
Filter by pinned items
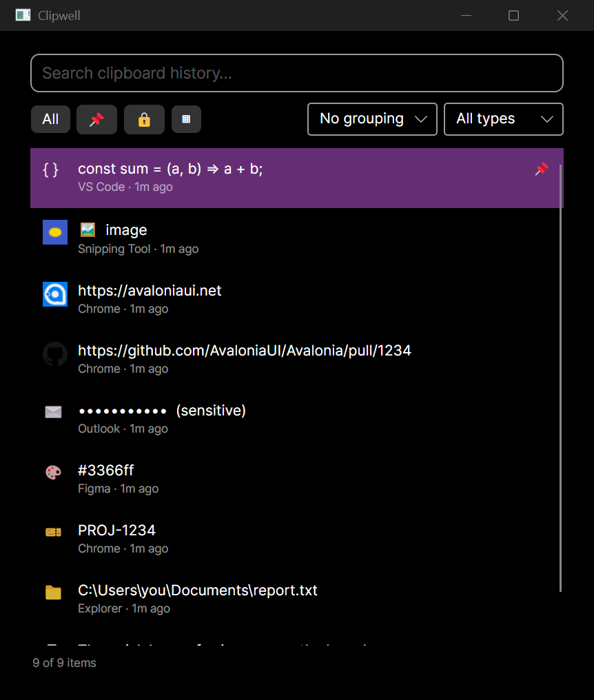pyautogui.click(x=96, y=120)
